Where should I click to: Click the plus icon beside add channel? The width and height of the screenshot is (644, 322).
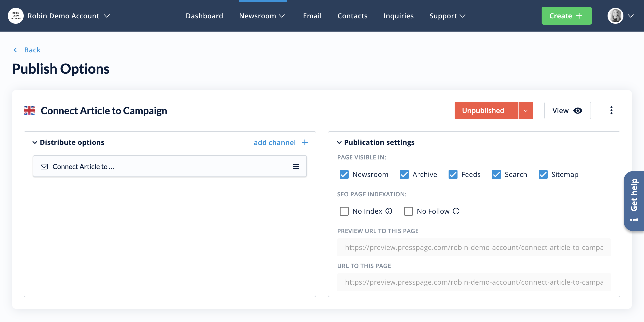[305, 142]
